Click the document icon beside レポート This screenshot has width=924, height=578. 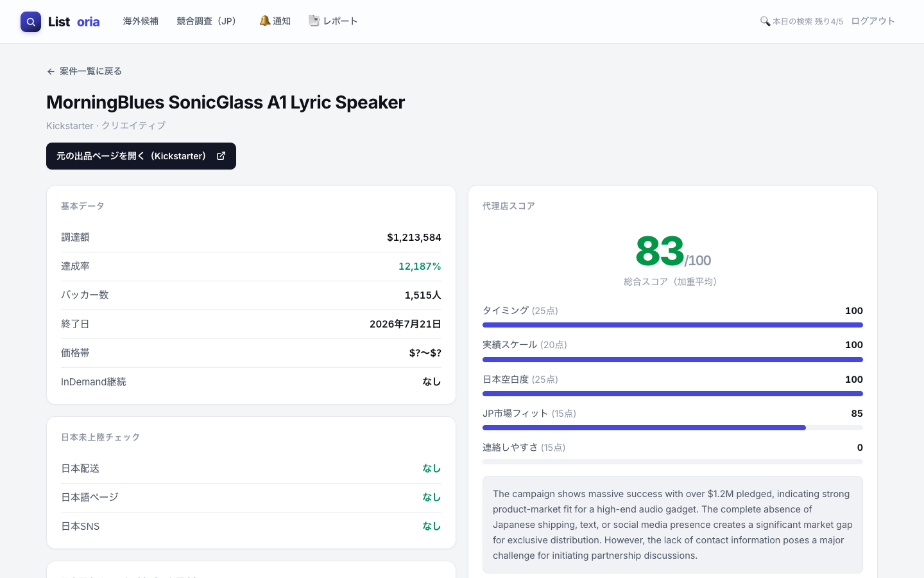[x=314, y=21]
